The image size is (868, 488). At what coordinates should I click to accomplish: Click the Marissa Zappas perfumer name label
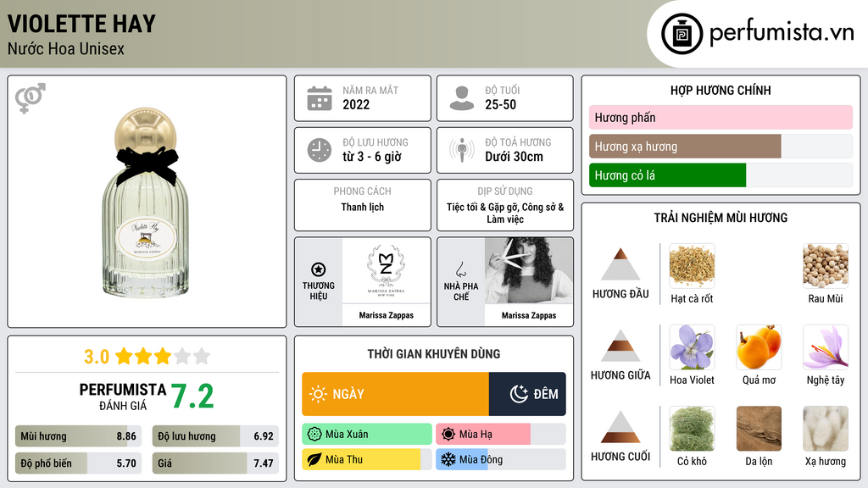[529, 315]
